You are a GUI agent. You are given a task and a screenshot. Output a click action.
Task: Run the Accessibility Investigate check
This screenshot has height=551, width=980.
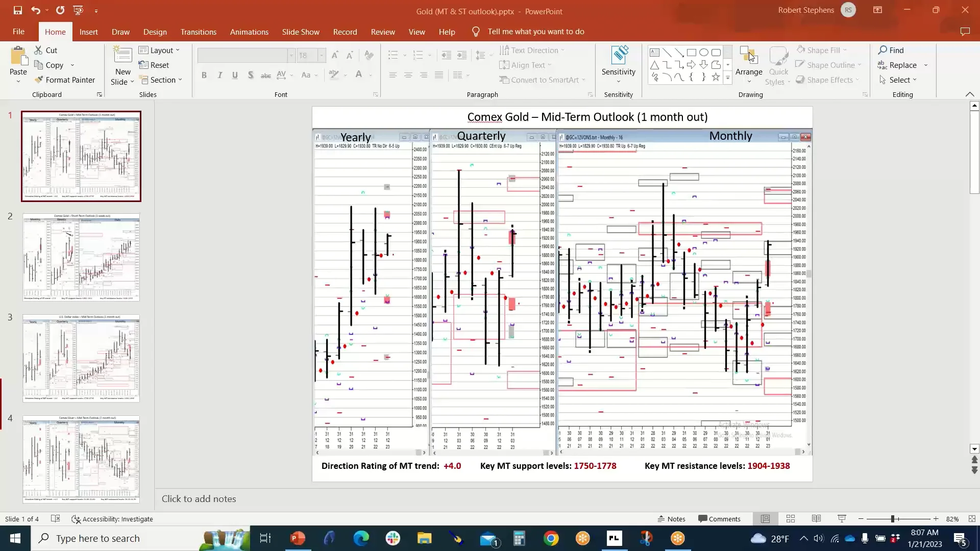[x=112, y=519]
